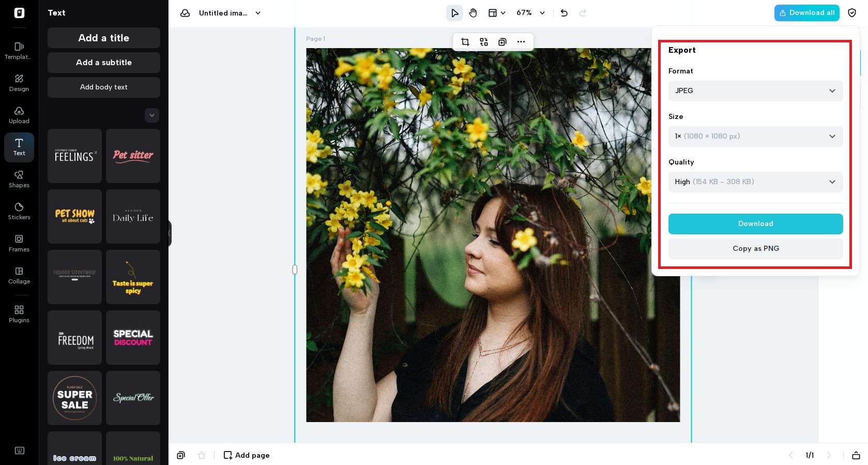Switch to the Design tab

pyautogui.click(x=19, y=83)
